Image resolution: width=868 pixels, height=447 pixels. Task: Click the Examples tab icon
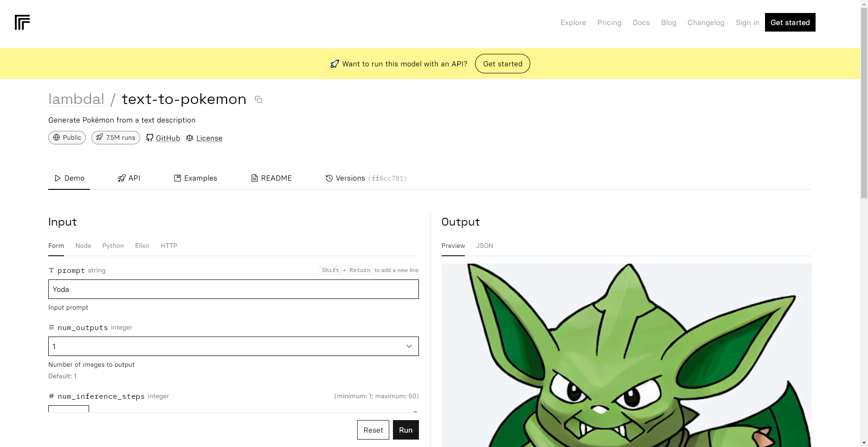[x=177, y=178]
